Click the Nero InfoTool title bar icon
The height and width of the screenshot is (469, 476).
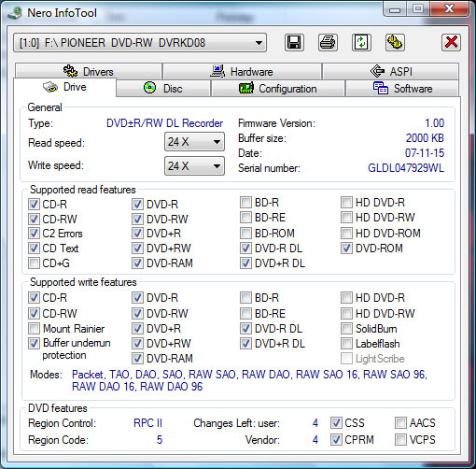(15, 13)
